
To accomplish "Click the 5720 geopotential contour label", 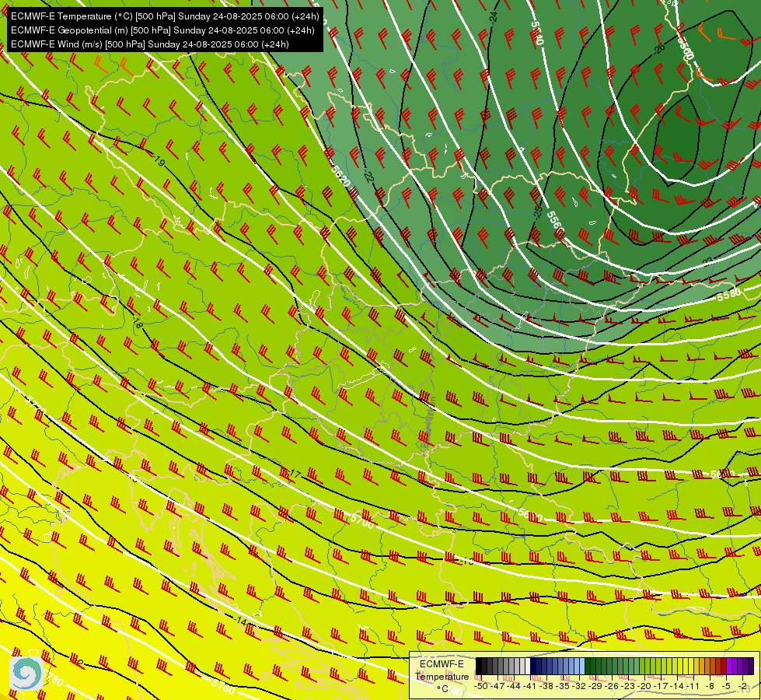I will (34, 406).
